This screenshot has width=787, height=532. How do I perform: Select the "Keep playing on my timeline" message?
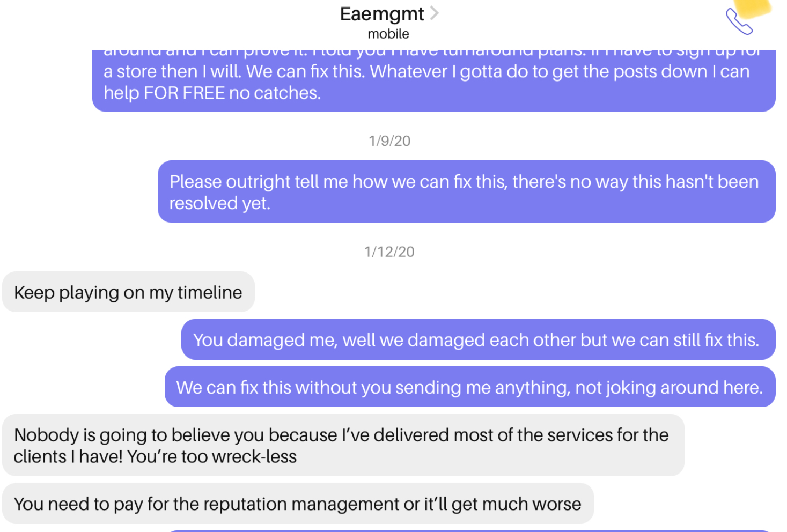(x=128, y=292)
